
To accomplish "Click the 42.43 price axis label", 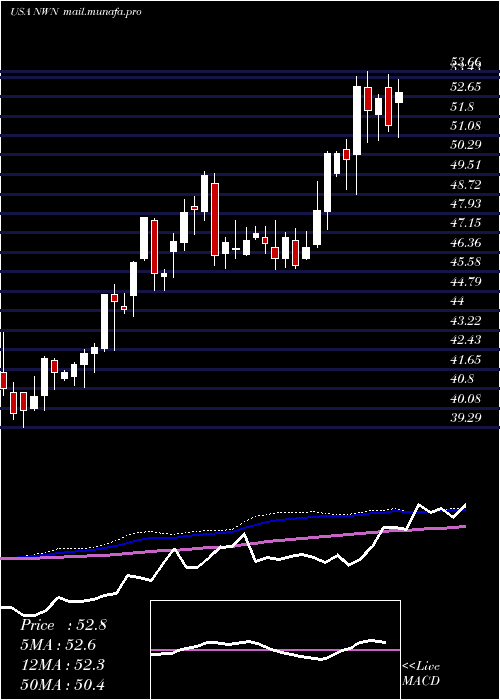I will tap(466, 340).
